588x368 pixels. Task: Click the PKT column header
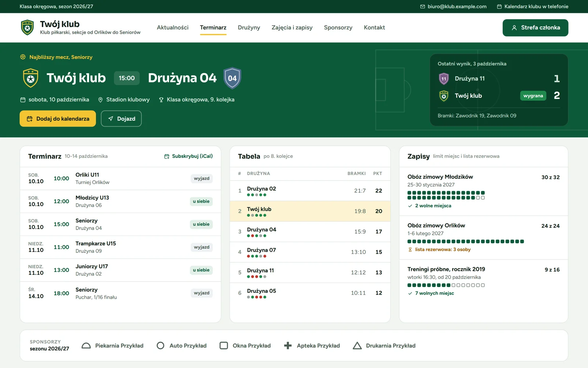tap(378, 174)
